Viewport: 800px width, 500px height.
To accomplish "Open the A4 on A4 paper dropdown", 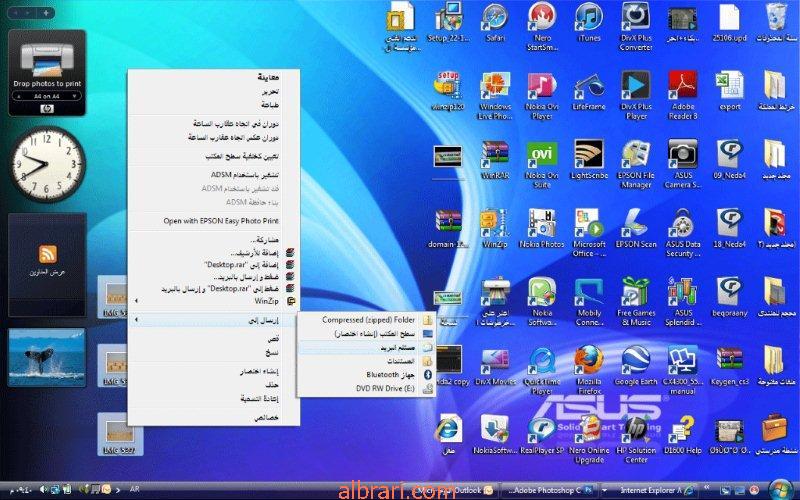I will point(47,96).
